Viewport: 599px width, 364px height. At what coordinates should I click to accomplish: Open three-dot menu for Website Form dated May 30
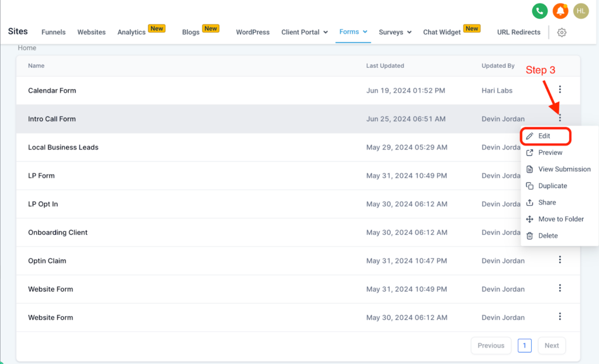click(x=560, y=316)
